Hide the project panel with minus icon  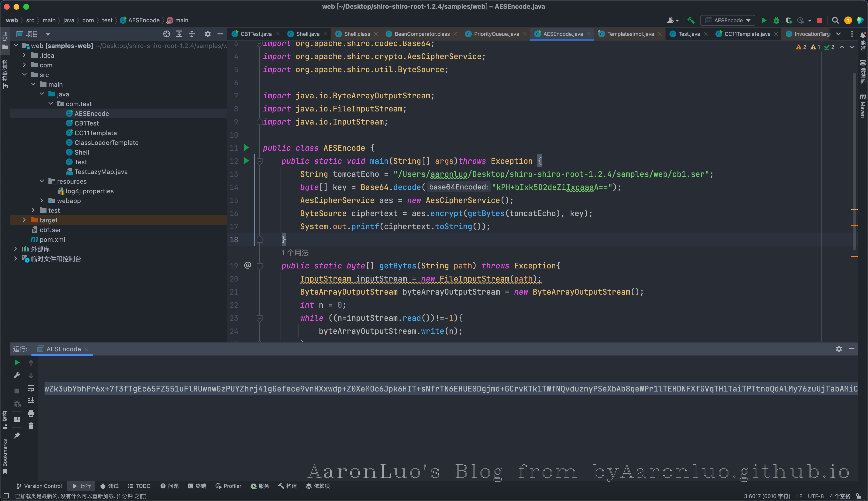point(220,34)
